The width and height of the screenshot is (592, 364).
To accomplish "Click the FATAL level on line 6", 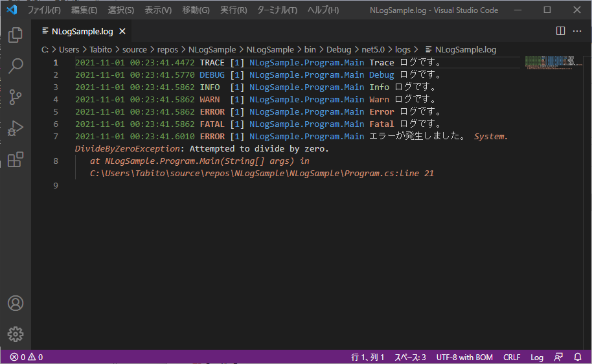I will coord(212,124).
